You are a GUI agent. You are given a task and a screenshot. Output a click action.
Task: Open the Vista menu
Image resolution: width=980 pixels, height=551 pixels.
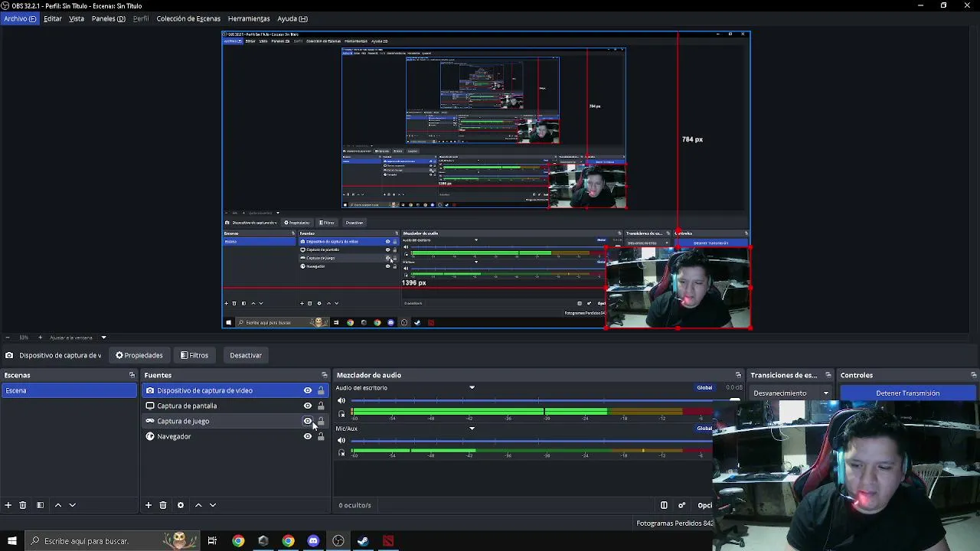[x=77, y=18]
